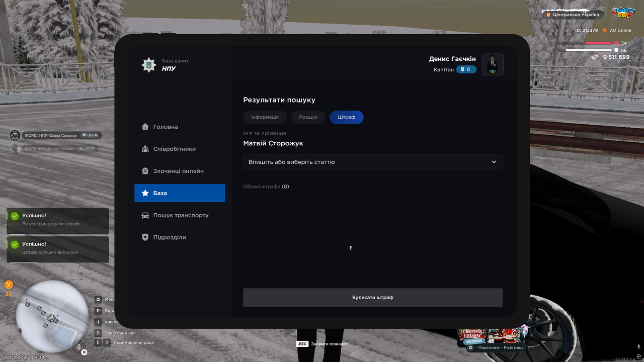This screenshot has width=644, height=362.
Task: Click the red health cross icon
Action: click(616, 43)
